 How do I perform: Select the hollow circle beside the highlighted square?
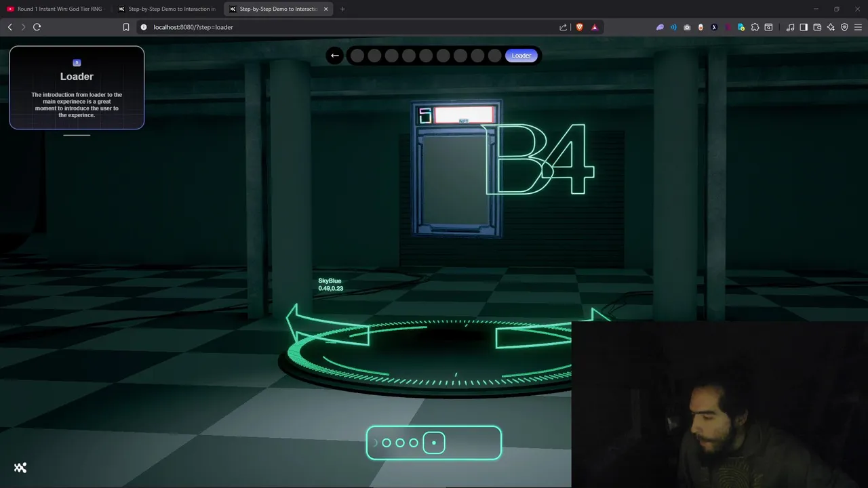click(x=414, y=443)
